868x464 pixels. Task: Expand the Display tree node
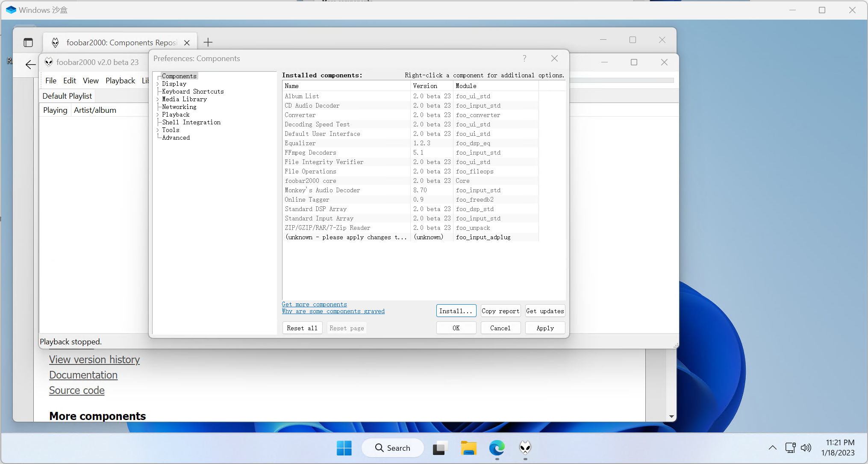(x=158, y=84)
